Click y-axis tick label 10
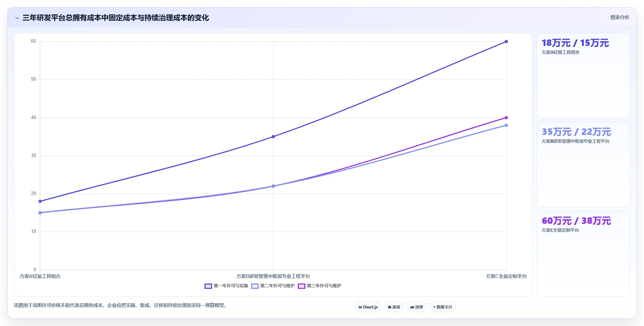This screenshot has width=644, height=326. pos(33,232)
